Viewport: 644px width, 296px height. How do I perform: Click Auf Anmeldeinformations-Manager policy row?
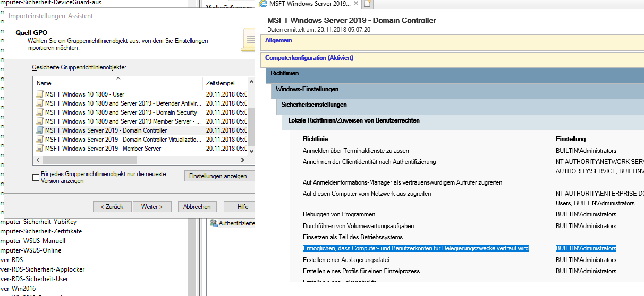pyautogui.click(x=403, y=182)
